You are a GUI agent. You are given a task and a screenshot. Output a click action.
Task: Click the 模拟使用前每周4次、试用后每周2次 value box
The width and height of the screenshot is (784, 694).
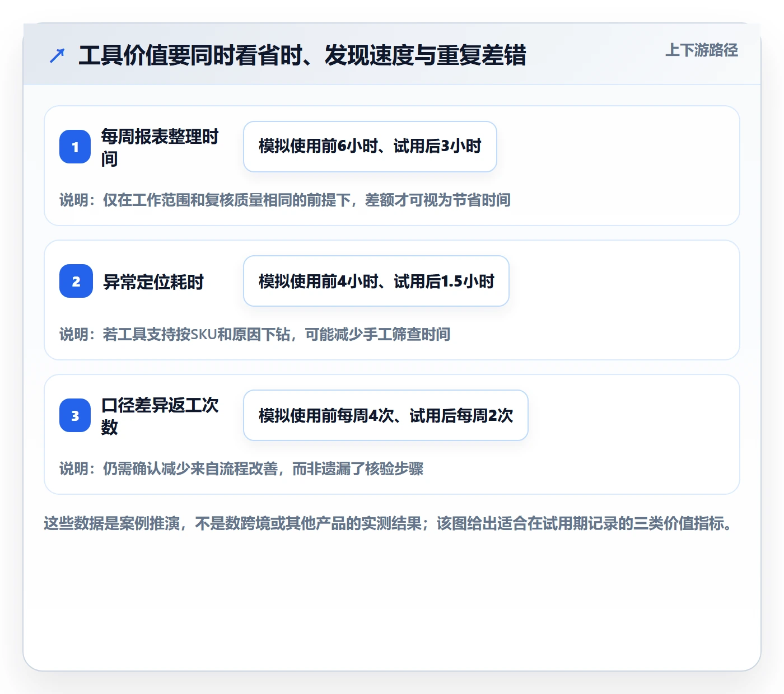click(x=386, y=415)
